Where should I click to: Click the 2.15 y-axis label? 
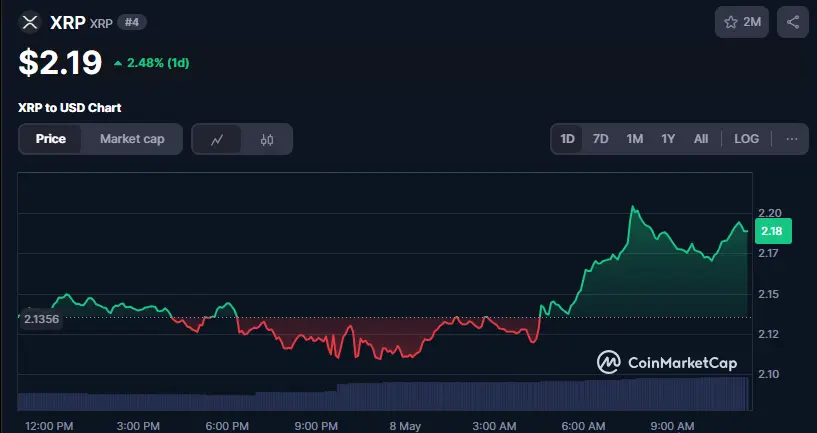tap(769, 294)
